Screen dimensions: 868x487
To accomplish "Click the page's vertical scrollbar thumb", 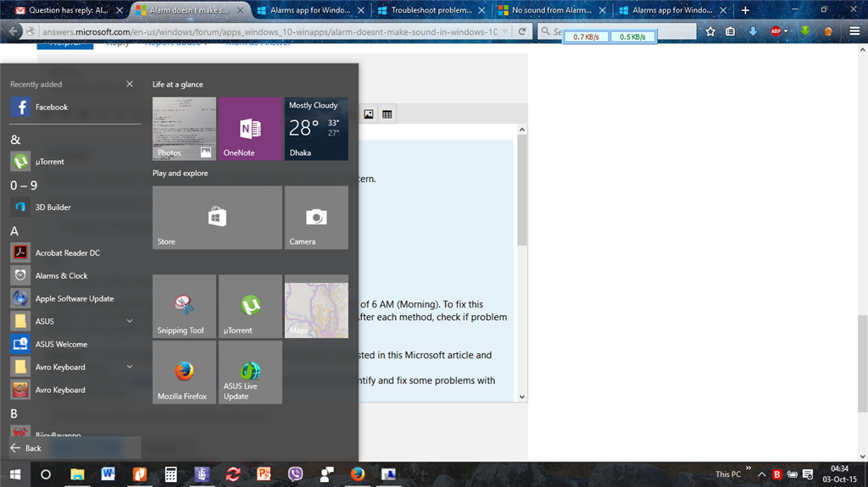I will tap(862, 363).
